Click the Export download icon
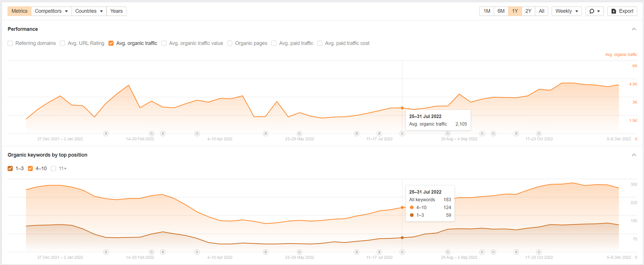The height and width of the screenshot is (265, 644). [614, 11]
